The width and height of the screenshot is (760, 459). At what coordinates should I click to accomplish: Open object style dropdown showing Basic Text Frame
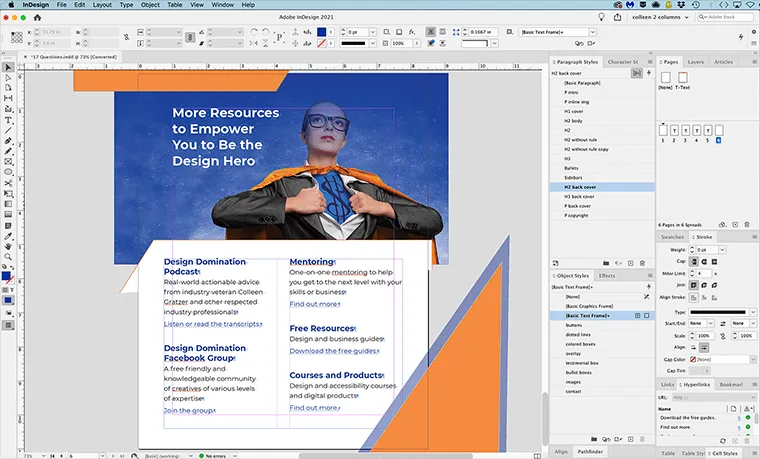[x=592, y=32]
